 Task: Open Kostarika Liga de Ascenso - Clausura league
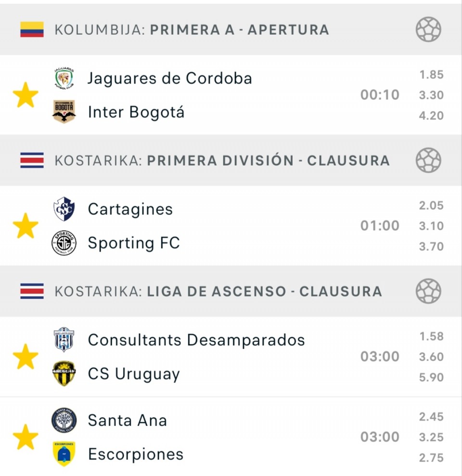pos(218,291)
